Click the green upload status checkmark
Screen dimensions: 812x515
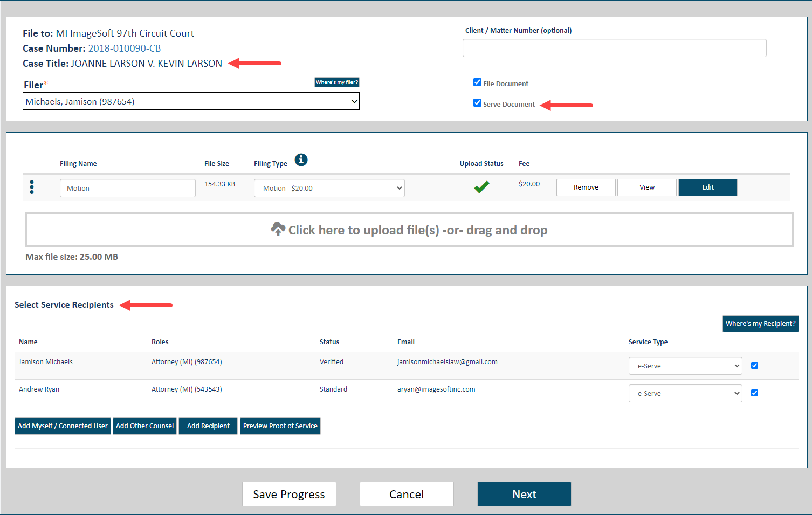[481, 187]
